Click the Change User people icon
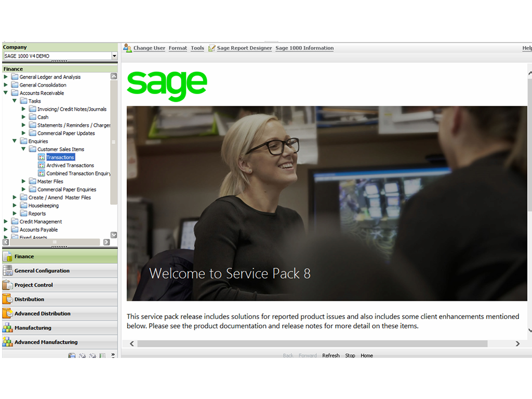Viewport: 532px width, 399px height. click(x=127, y=48)
